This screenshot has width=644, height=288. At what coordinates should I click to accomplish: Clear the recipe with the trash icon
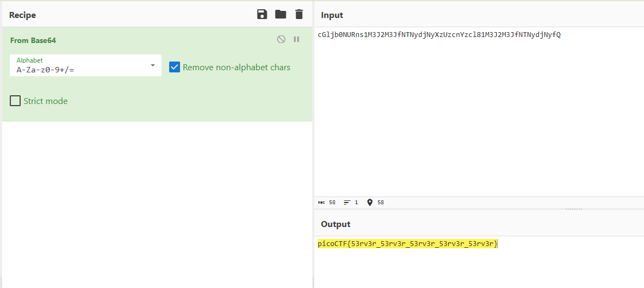299,15
